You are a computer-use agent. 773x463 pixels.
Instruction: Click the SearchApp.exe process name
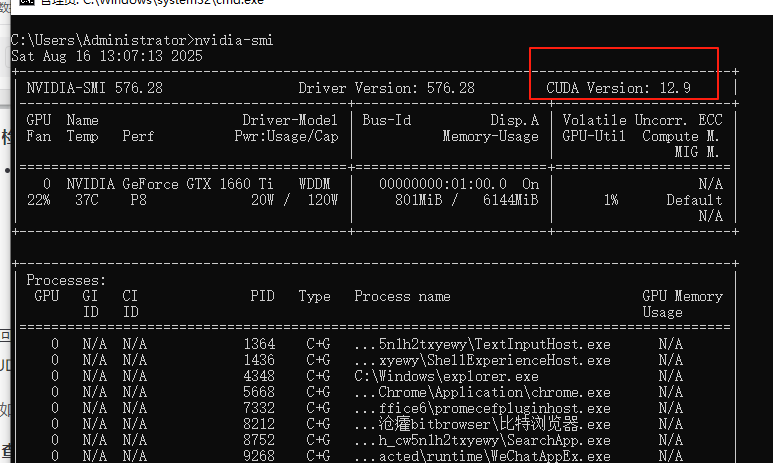(482, 440)
